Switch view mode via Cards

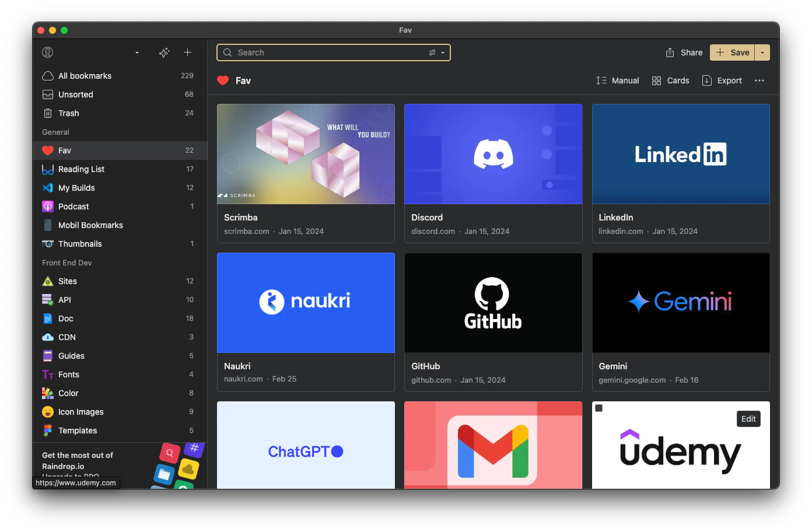(670, 80)
